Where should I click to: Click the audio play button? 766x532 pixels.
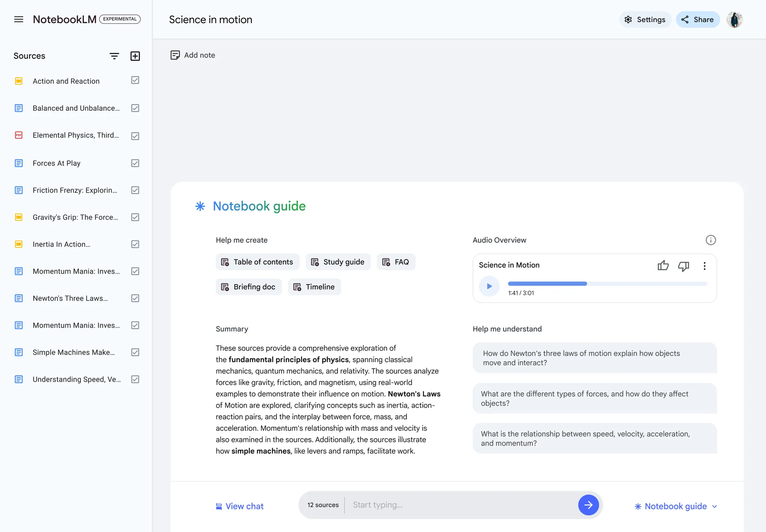coord(488,286)
